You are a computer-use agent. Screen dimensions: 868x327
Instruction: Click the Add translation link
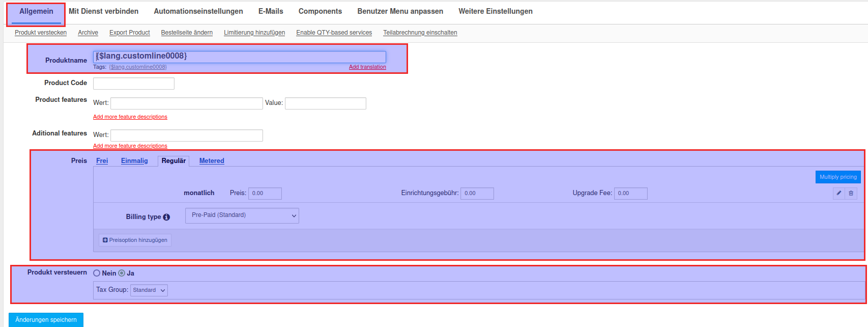[367, 67]
